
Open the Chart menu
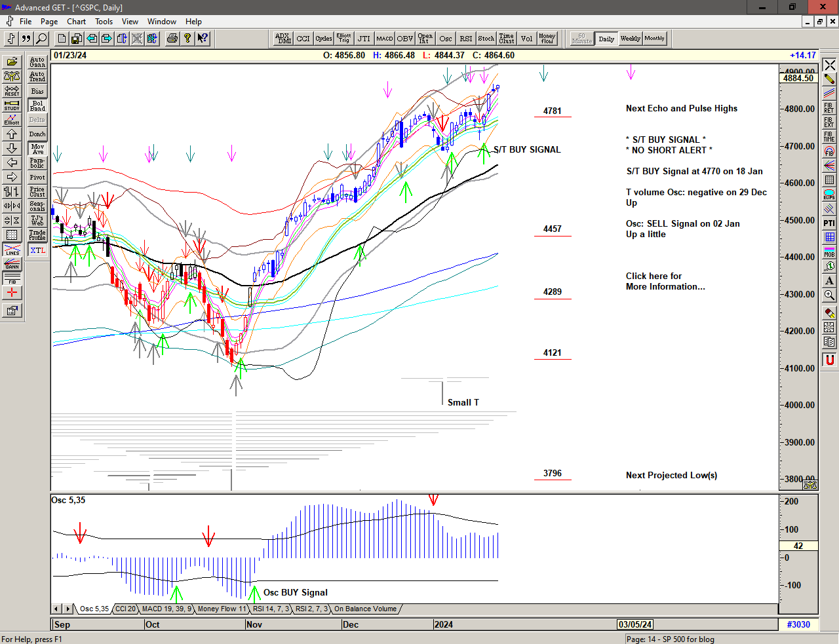coord(76,22)
